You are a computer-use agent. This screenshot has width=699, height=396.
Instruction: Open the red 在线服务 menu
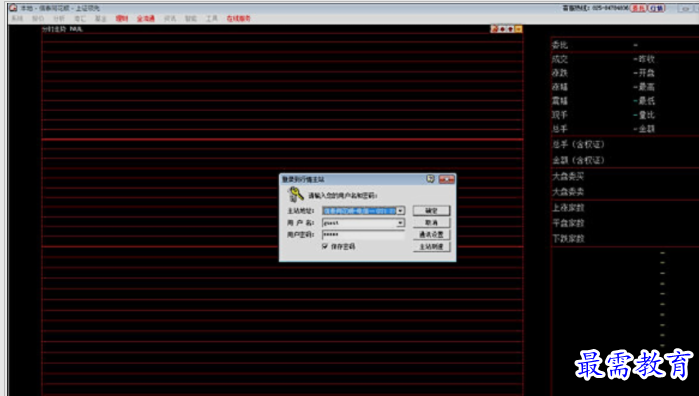238,18
